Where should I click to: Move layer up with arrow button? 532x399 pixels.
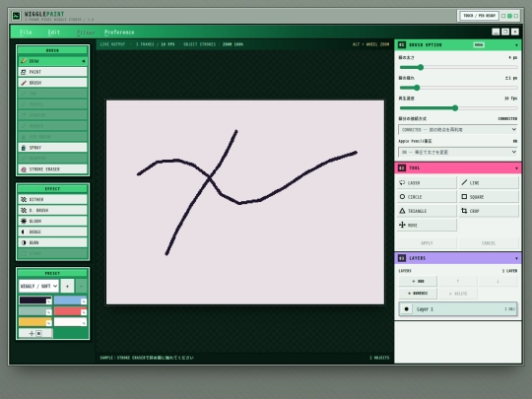pyautogui.click(x=458, y=281)
